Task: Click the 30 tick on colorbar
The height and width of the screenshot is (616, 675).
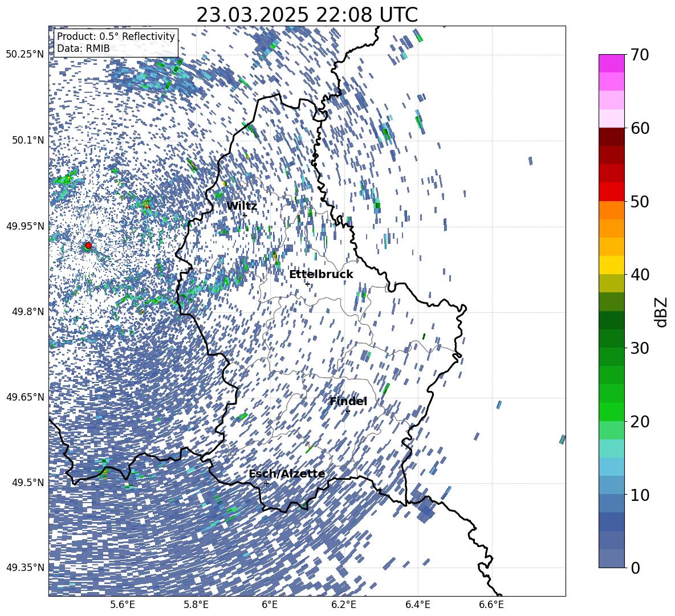Action: (x=640, y=348)
